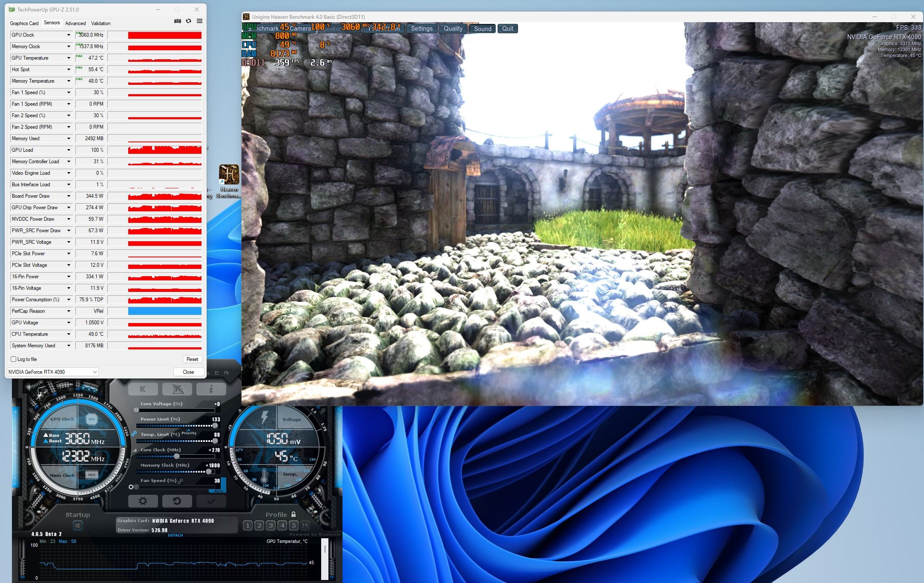Open the Quality menu in Heaven Benchmark
This screenshot has width=924, height=583.
point(453,29)
